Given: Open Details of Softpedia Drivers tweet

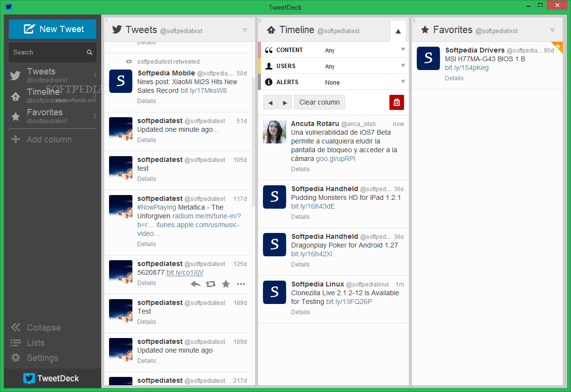Looking at the screenshot, I should coord(454,78).
